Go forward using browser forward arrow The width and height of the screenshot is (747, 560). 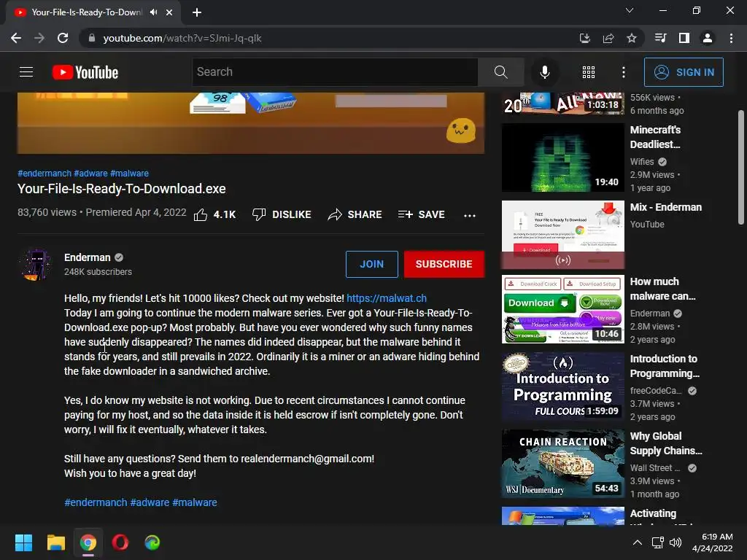click(x=39, y=38)
